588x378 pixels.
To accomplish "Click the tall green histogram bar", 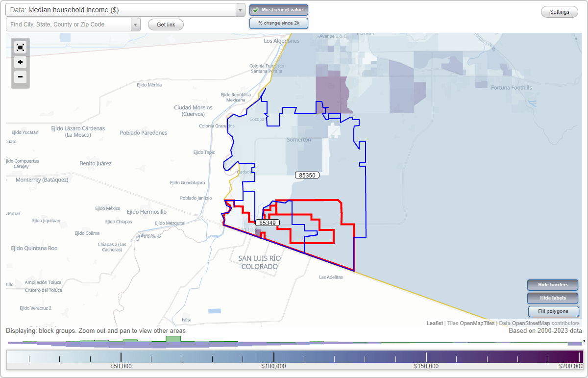I will pyautogui.click(x=173, y=339).
